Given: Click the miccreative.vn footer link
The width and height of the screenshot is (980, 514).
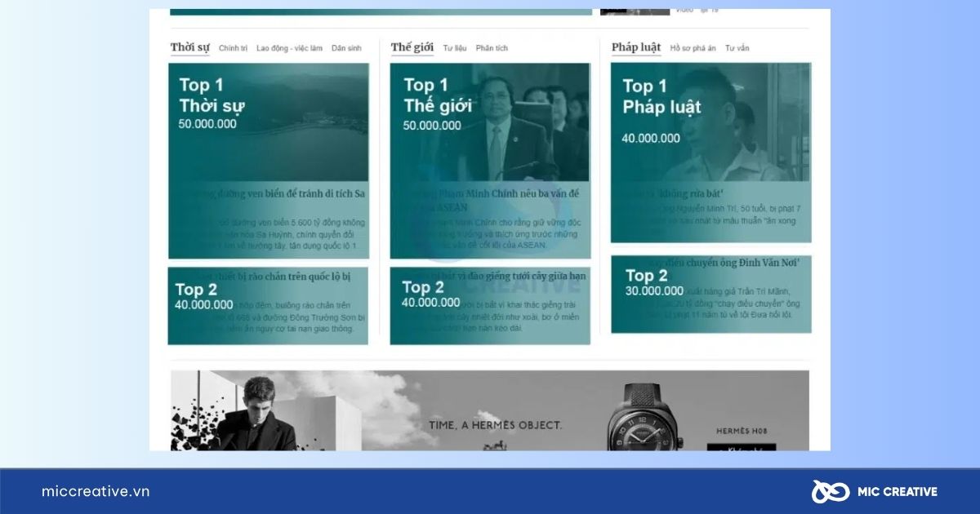Looking at the screenshot, I should click(x=96, y=491).
